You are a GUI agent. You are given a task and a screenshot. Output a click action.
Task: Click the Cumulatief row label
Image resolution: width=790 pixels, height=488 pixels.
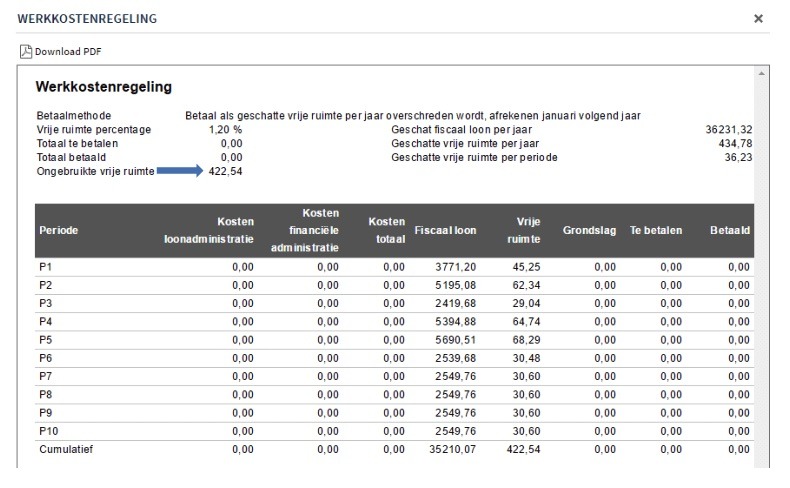(x=66, y=449)
